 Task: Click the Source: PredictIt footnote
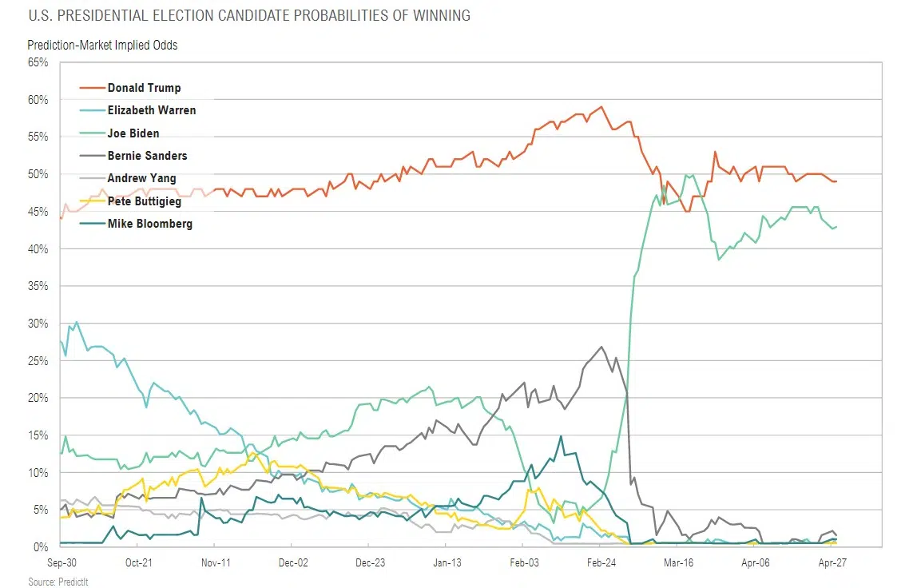[58, 582]
